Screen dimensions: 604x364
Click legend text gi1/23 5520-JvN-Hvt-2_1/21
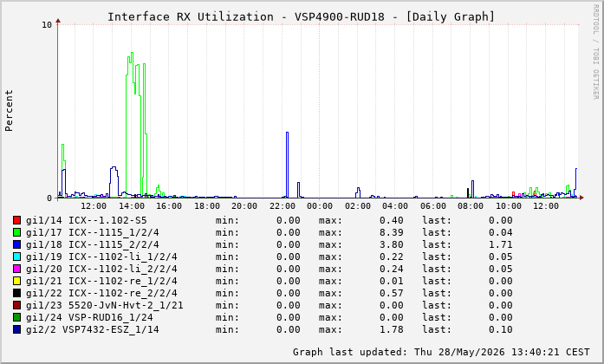click(104, 305)
